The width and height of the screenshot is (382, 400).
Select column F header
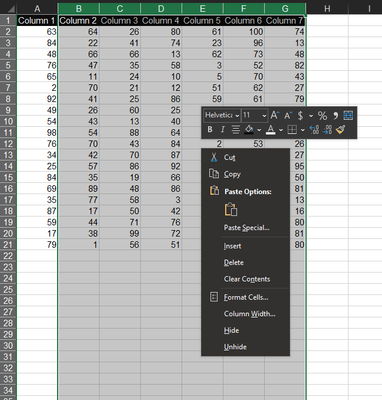click(244, 9)
